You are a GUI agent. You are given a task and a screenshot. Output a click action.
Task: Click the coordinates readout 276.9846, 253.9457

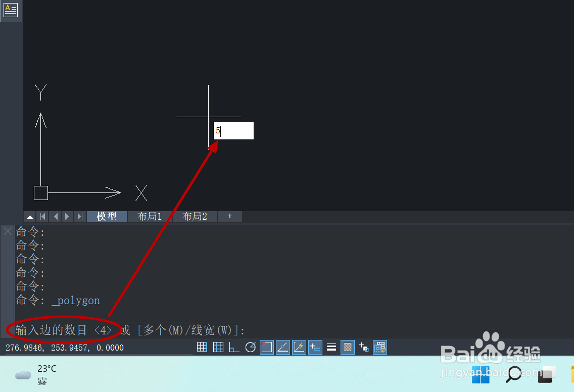pyautogui.click(x=65, y=348)
